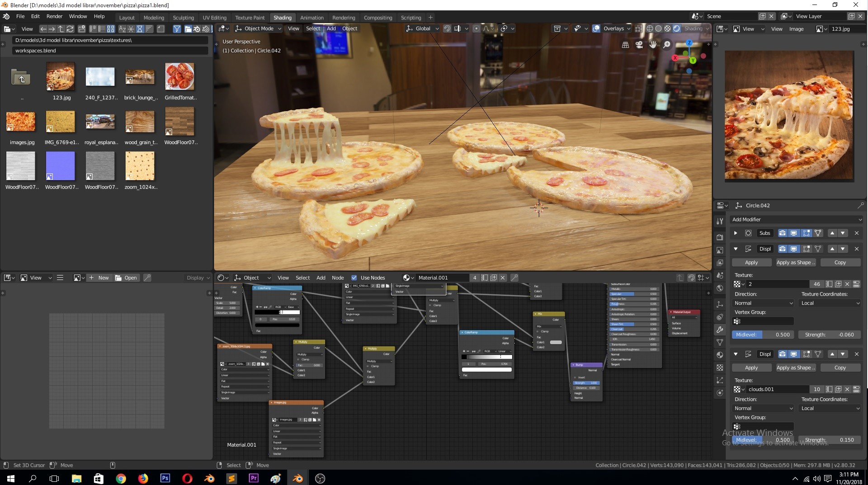Disable render visibility on the Subs modifier
The width and height of the screenshot is (868, 485).
point(783,233)
